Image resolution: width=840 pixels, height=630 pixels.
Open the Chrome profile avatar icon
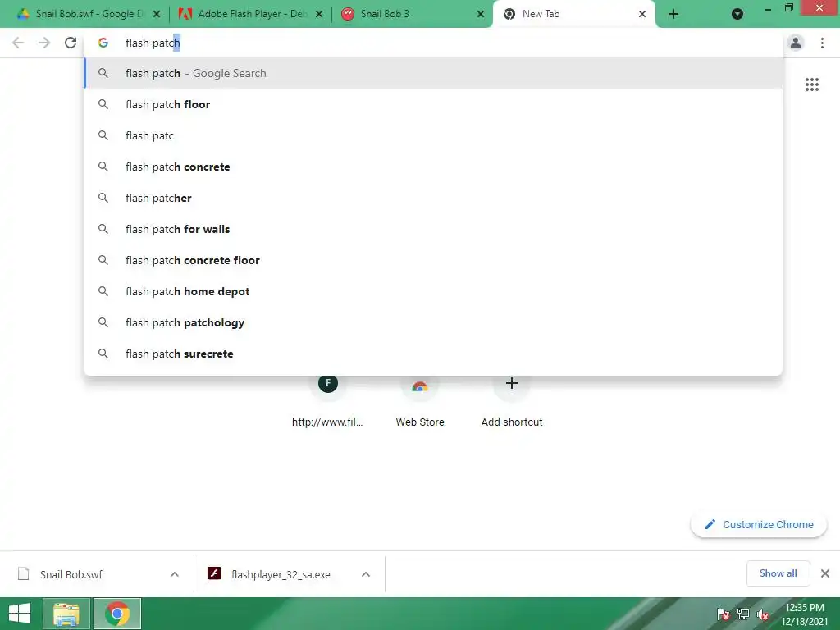[x=796, y=43]
